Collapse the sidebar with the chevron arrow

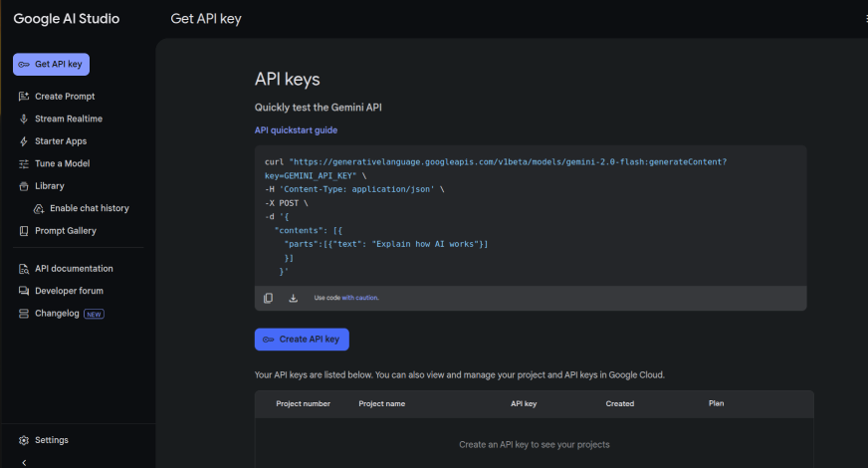click(x=24, y=462)
